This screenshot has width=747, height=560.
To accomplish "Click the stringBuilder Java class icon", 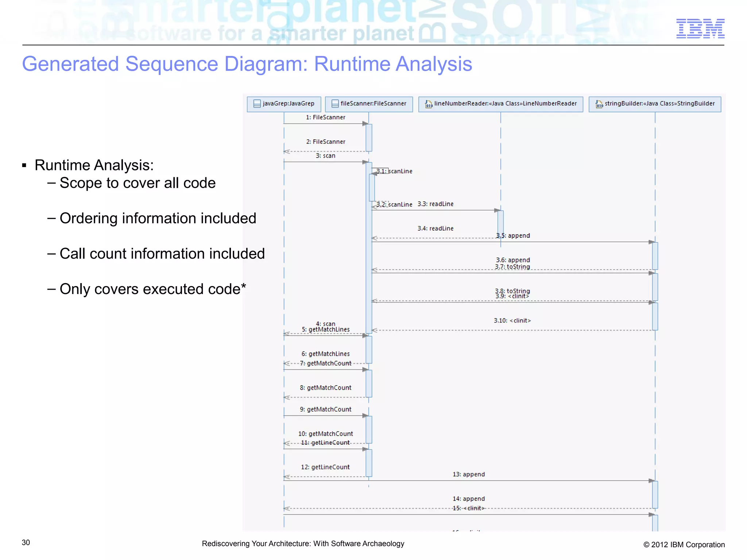I will 599,104.
